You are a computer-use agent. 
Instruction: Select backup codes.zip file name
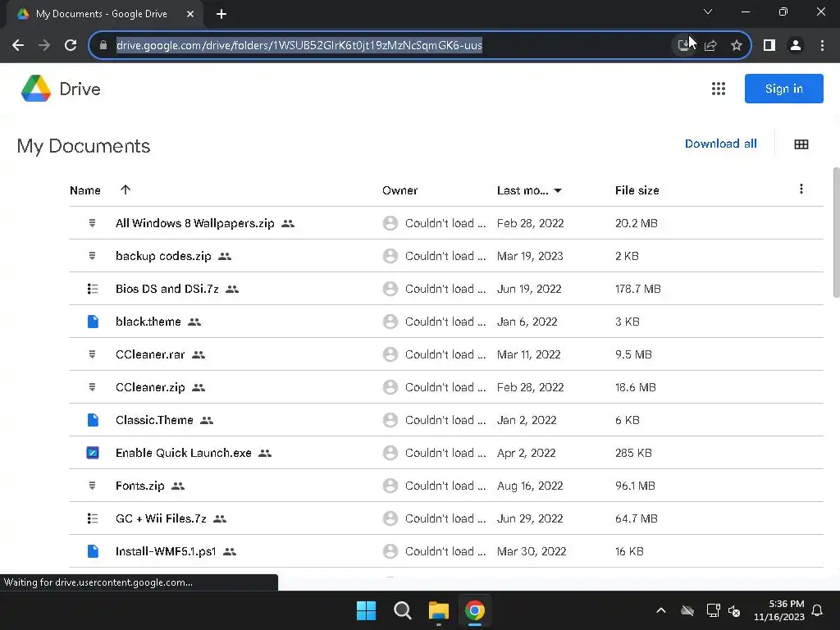pos(163,256)
